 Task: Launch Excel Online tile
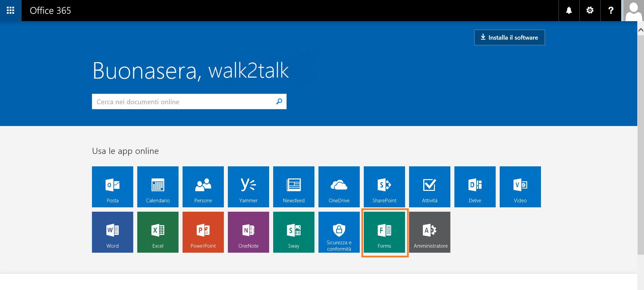[x=158, y=232]
